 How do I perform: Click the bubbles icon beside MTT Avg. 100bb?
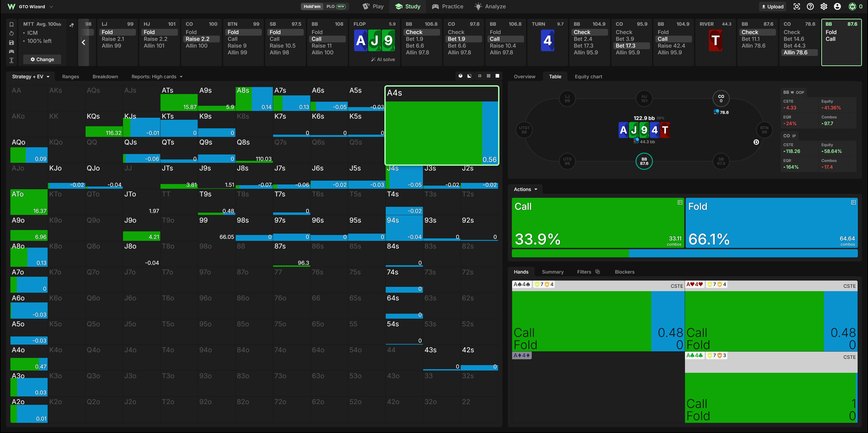coord(72,25)
